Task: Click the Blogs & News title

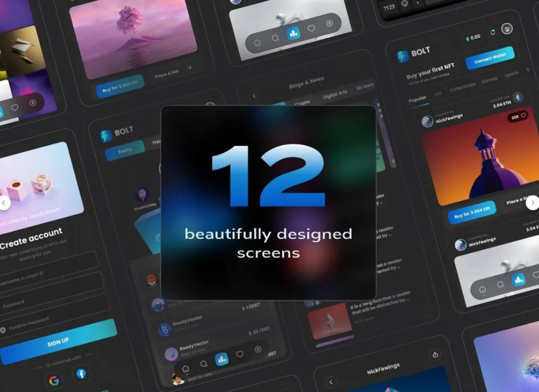Action: (x=306, y=82)
